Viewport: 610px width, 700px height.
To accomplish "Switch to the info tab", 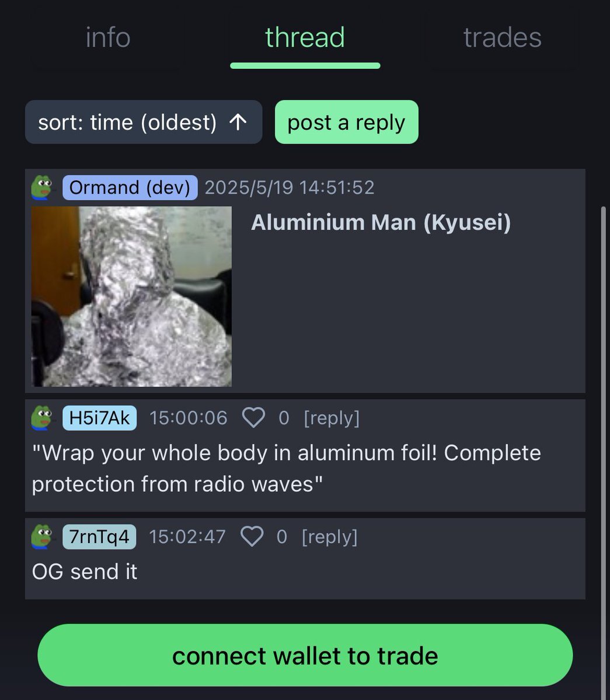I will [x=108, y=38].
